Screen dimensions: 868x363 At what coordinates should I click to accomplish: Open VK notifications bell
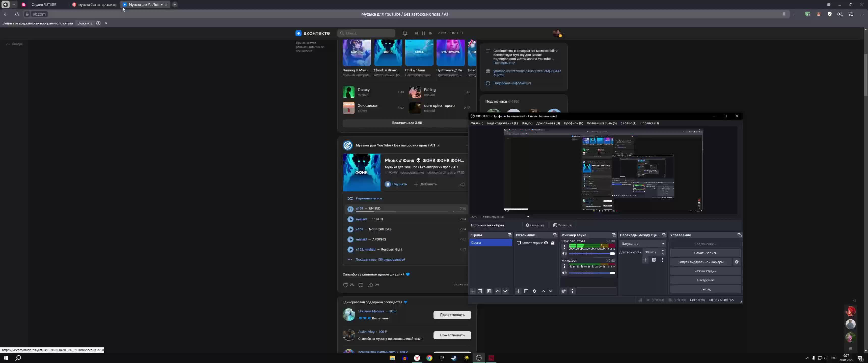[x=405, y=33]
